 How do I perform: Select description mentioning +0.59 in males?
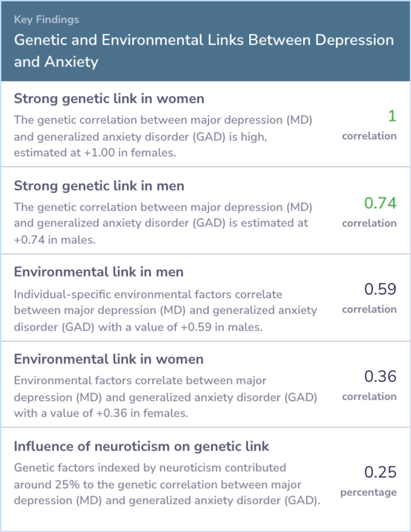pyautogui.click(x=166, y=310)
